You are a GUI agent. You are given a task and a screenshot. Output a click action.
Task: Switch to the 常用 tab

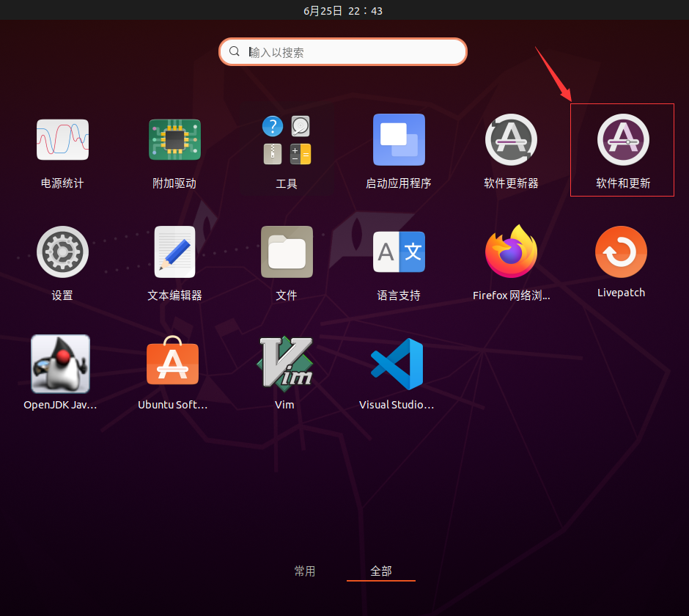click(x=305, y=571)
